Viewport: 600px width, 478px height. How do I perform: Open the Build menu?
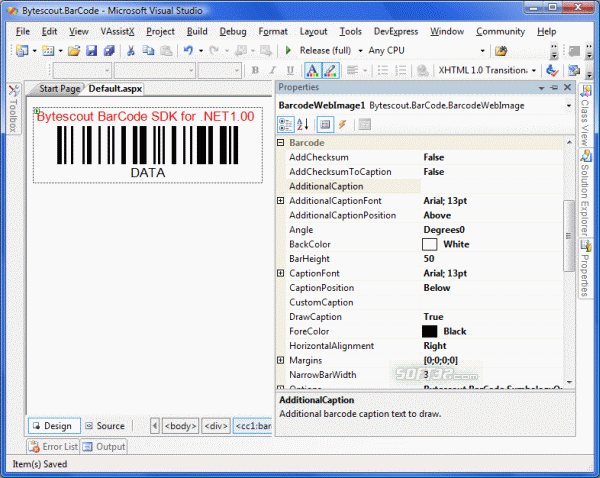click(x=197, y=31)
